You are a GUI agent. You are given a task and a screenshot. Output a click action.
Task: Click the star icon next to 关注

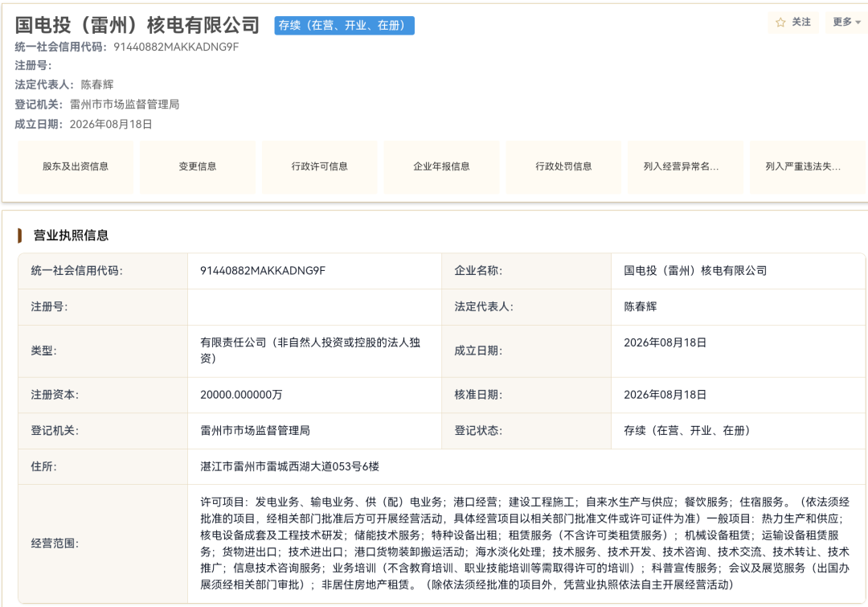(x=780, y=23)
